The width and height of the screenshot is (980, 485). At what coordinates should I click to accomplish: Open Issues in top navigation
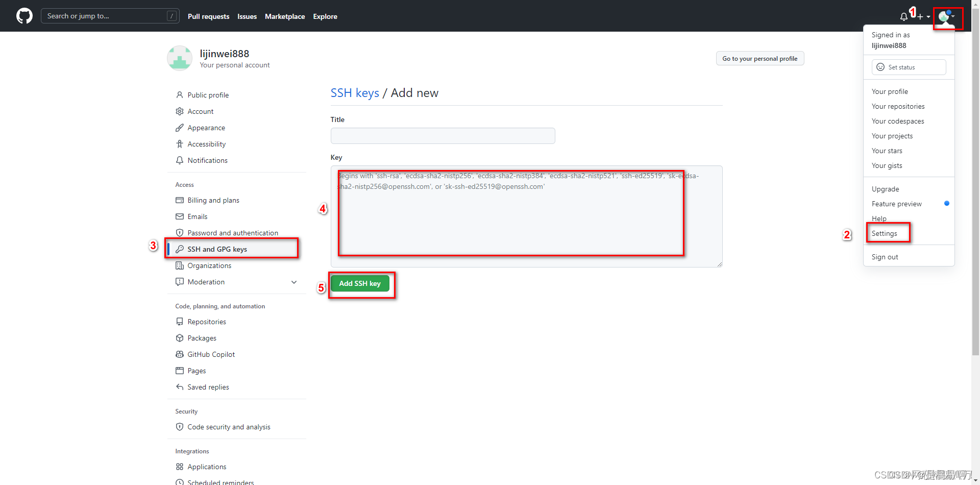click(247, 16)
